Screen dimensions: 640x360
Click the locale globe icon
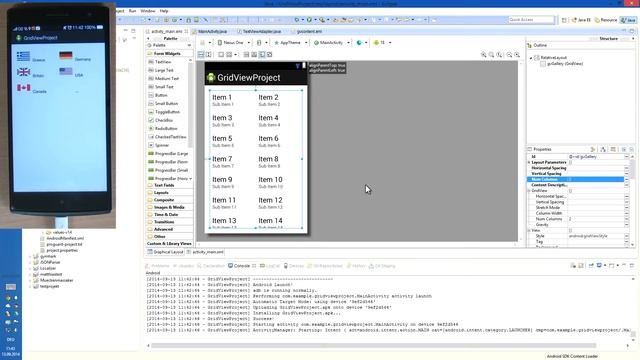click(359, 42)
